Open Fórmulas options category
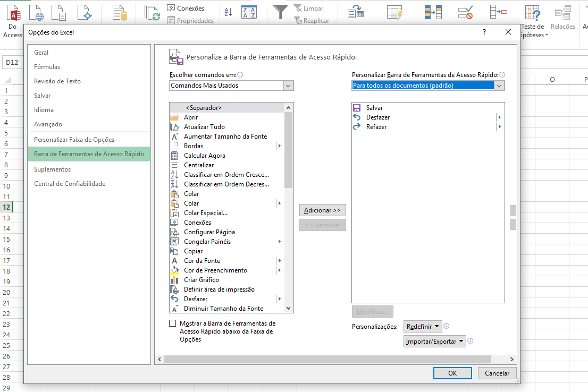 pos(88,67)
